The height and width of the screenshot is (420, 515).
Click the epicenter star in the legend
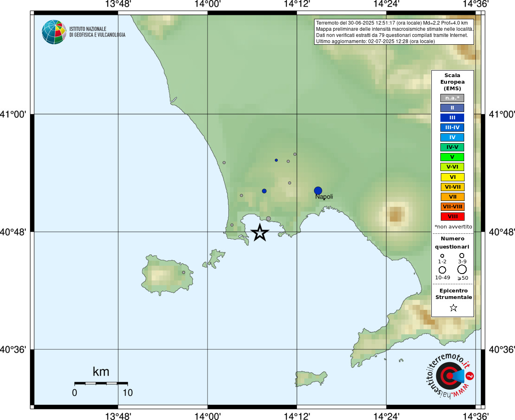(453, 308)
